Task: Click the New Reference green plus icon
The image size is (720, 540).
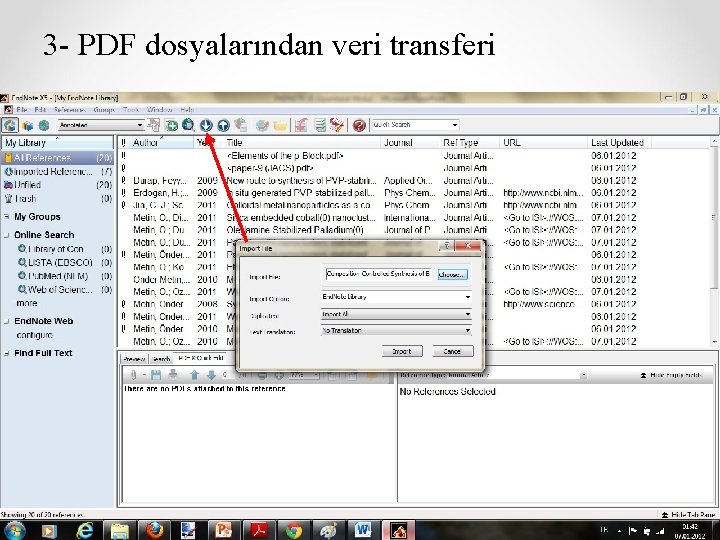Action: click(x=171, y=125)
